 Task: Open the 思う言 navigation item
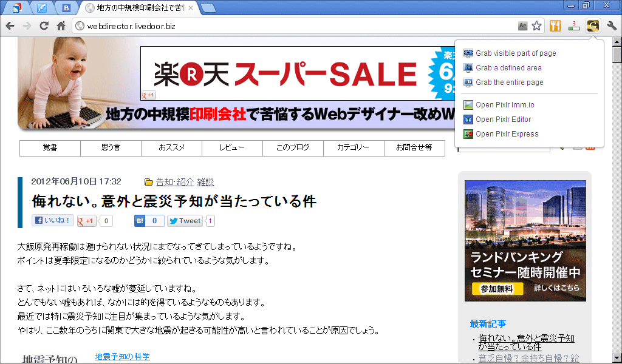(x=111, y=148)
